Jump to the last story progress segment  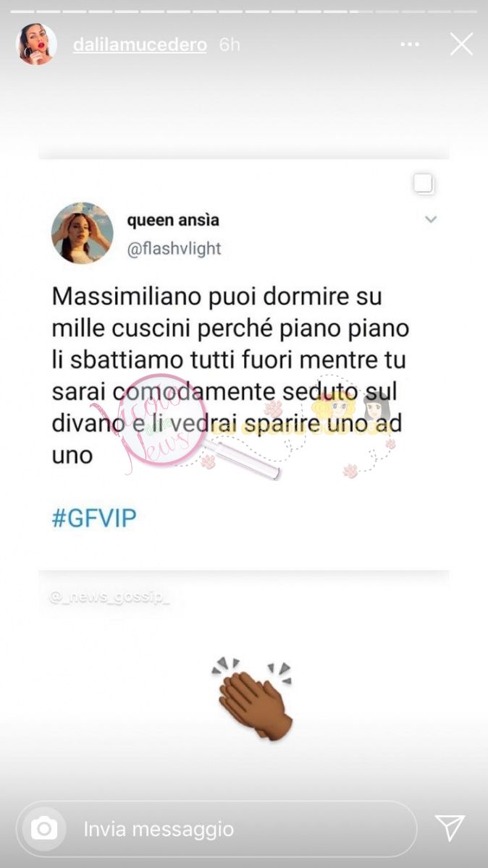pyautogui.click(x=464, y=12)
